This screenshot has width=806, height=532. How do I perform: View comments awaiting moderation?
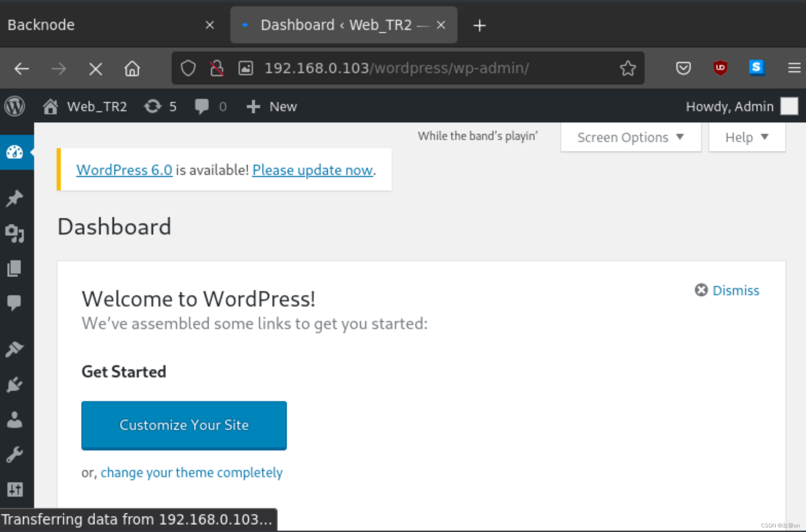click(210, 107)
